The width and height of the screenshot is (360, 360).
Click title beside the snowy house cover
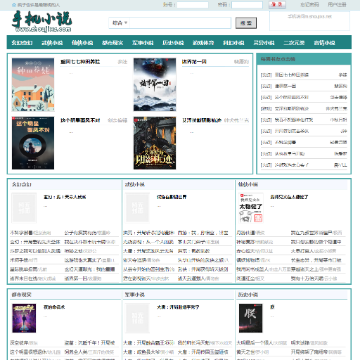(x=80, y=62)
